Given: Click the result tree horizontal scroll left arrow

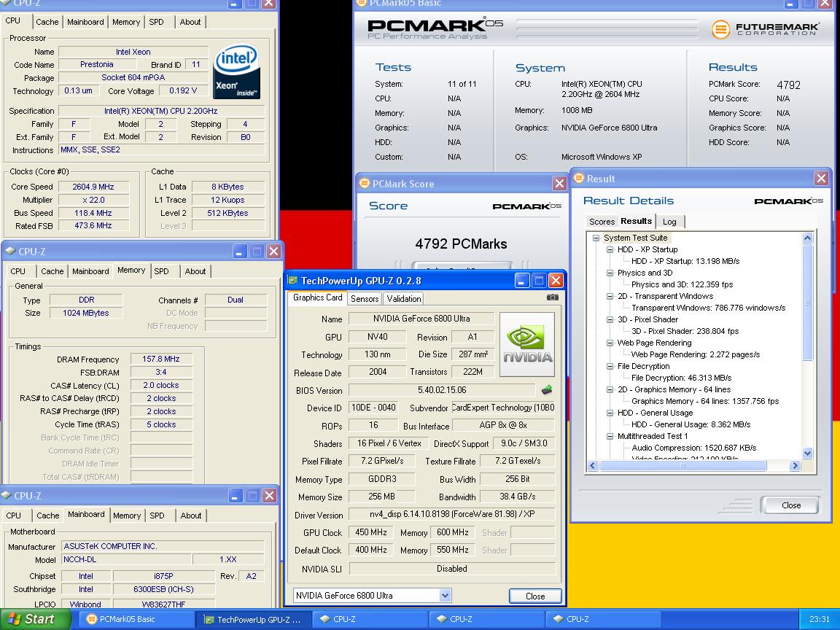Looking at the screenshot, I should click(x=593, y=465).
